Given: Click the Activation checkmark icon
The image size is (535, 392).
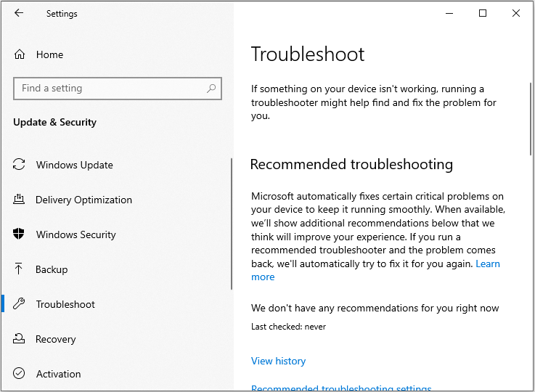Looking at the screenshot, I should [x=20, y=374].
